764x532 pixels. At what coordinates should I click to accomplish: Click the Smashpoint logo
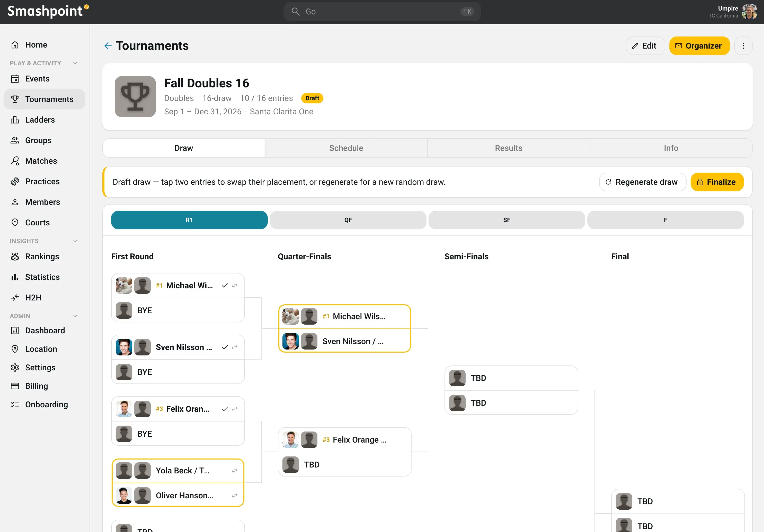coord(48,11)
